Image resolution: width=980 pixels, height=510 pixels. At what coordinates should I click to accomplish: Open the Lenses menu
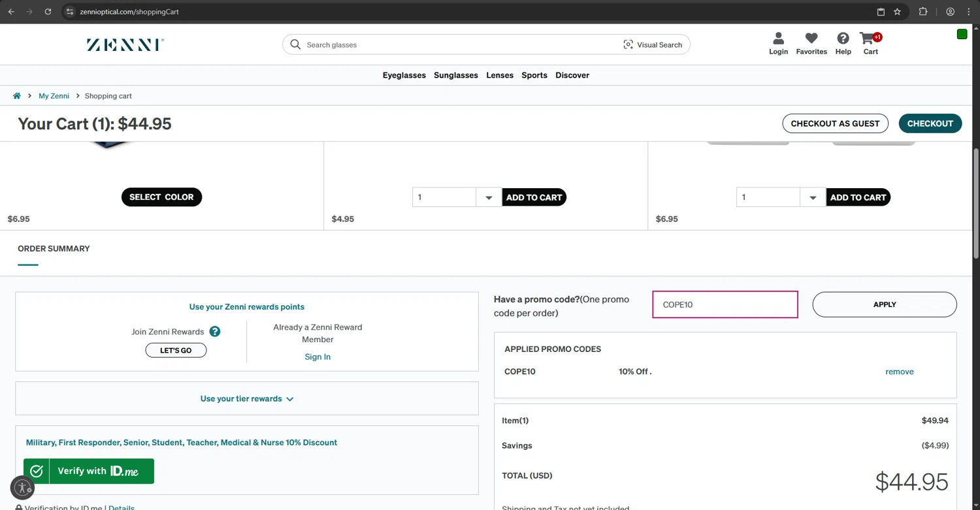500,75
